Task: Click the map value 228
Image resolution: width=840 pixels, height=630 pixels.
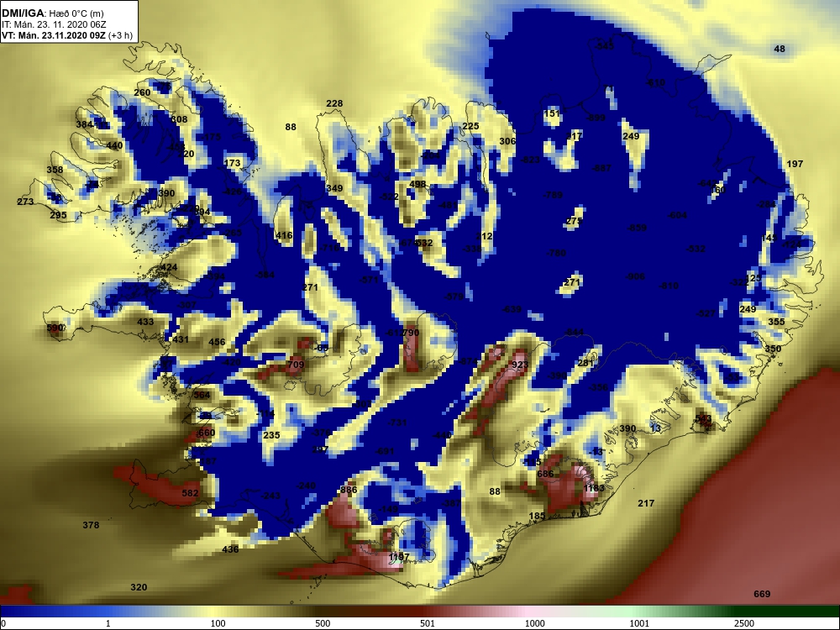Action: 334,103
